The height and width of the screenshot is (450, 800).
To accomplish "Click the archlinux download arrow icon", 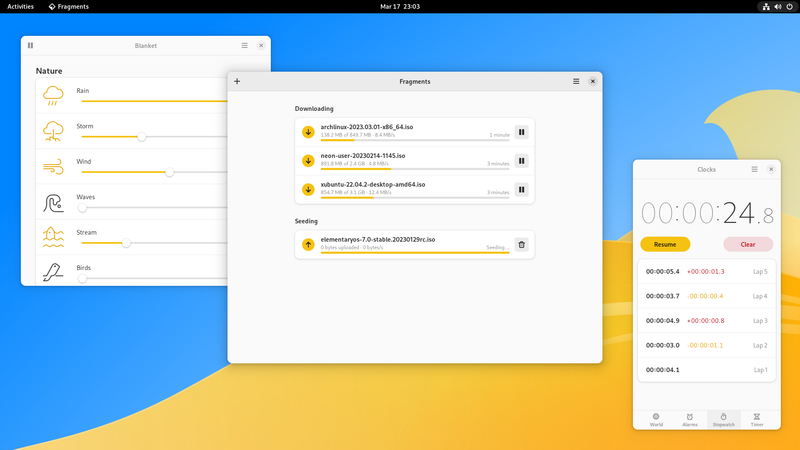I will (x=308, y=132).
